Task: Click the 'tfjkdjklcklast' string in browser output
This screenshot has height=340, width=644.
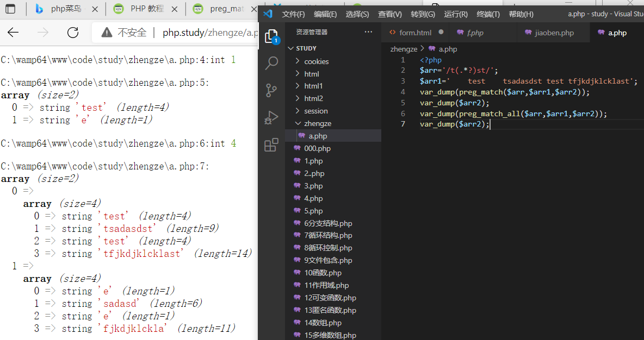Action: (x=141, y=254)
